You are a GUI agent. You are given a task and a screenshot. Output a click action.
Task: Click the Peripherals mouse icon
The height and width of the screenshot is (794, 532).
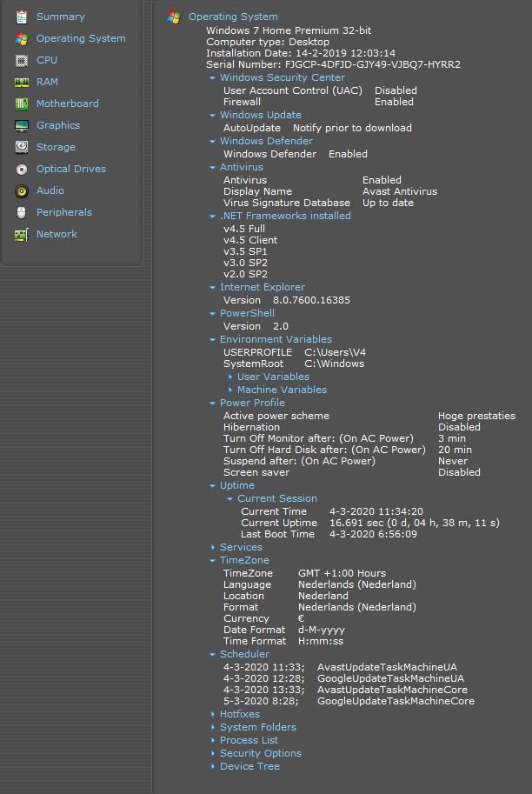(21, 212)
